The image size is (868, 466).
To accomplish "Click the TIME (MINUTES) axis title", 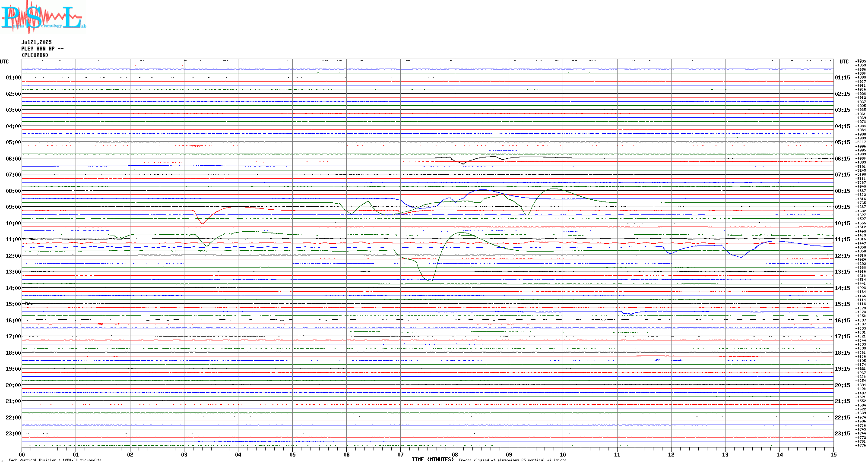I will [433, 460].
